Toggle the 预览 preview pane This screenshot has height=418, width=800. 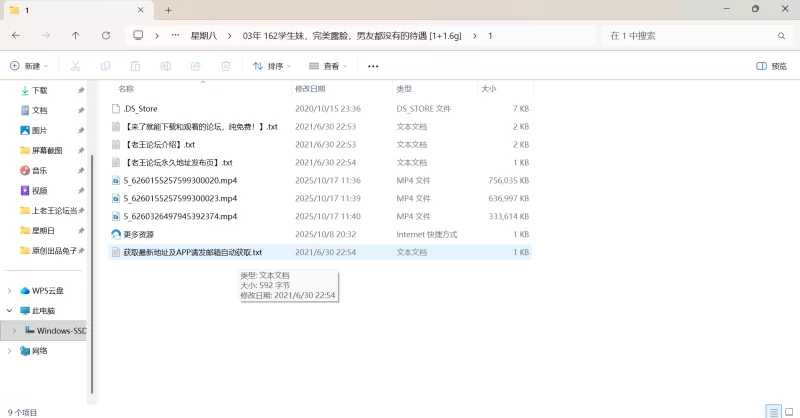(771, 66)
